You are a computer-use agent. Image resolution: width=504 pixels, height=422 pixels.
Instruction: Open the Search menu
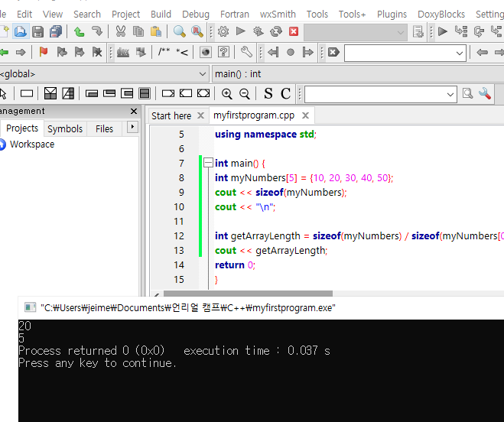[87, 14]
